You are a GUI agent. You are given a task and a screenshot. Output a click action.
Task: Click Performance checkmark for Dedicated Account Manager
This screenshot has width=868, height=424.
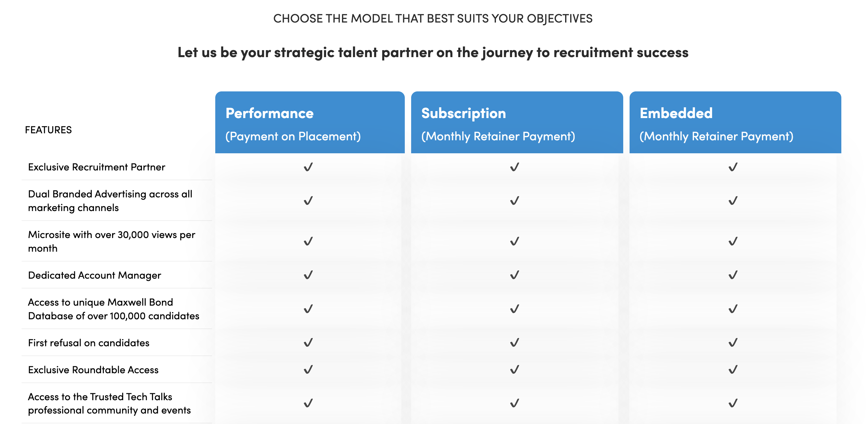(x=308, y=275)
